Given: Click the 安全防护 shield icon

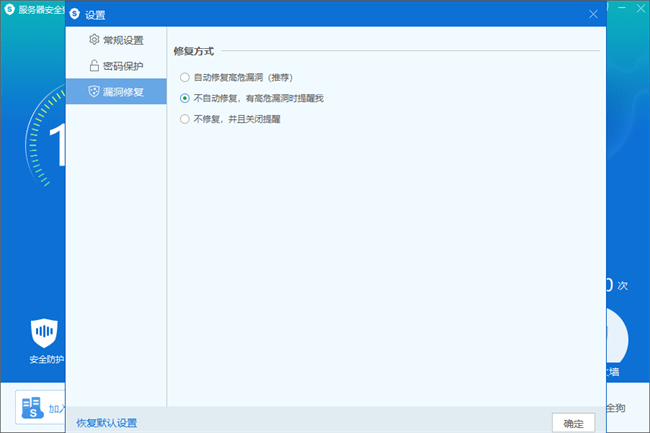Looking at the screenshot, I should pyautogui.click(x=45, y=331).
